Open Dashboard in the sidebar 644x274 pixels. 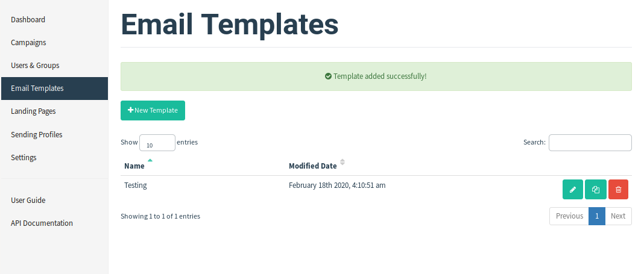tap(28, 19)
